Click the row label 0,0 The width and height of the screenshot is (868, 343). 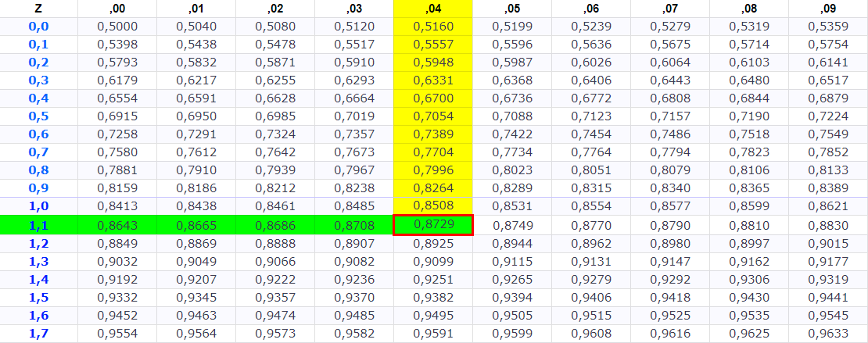coord(38,27)
